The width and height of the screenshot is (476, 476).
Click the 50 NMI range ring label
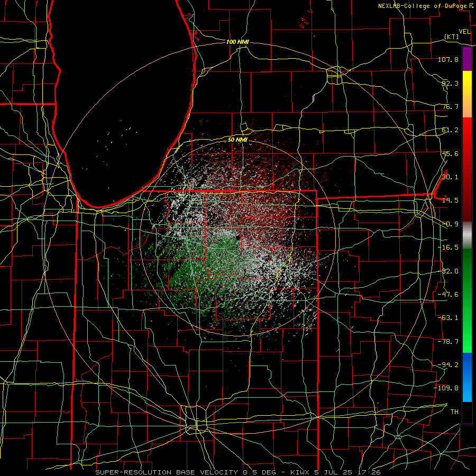[237, 140]
